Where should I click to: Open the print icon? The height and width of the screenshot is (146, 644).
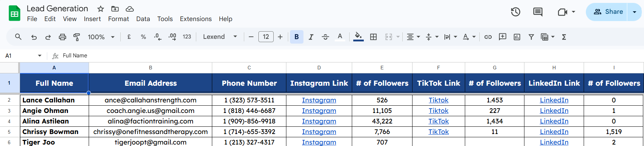click(x=63, y=37)
